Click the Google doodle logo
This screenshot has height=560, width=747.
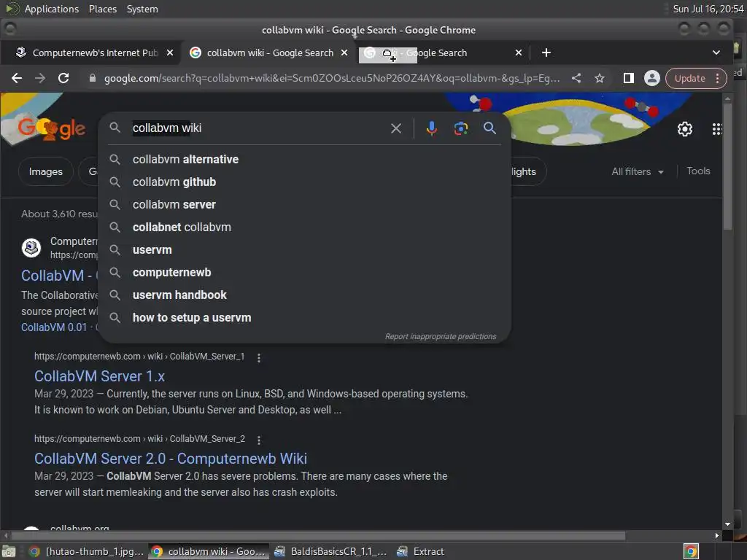(x=52, y=128)
